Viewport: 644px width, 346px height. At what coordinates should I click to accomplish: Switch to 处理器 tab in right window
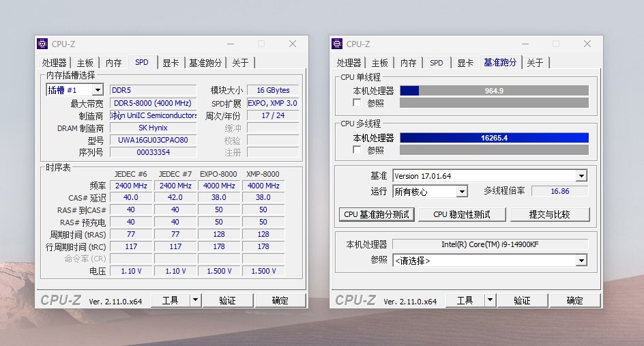(349, 63)
